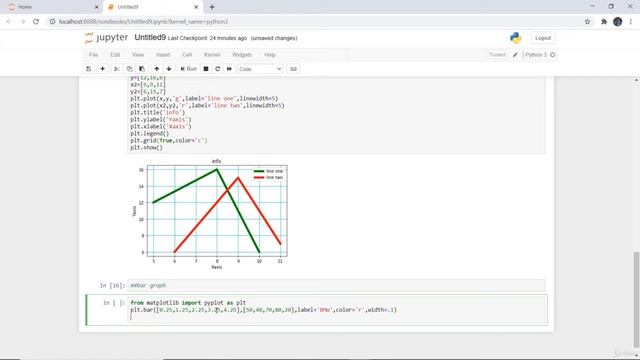Open the Insert menu
This screenshot has height=360, width=640.
pos(163,55)
